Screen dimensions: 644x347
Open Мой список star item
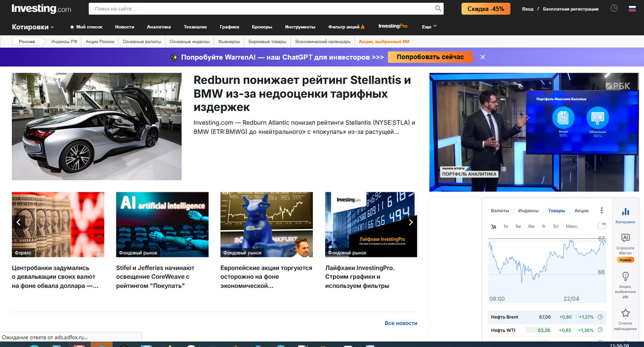click(x=86, y=27)
